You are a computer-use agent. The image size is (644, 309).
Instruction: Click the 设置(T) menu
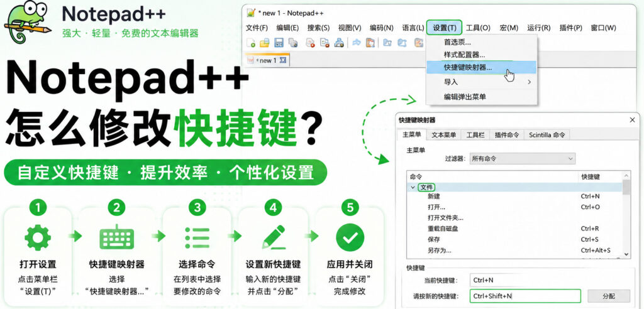tap(445, 28)
